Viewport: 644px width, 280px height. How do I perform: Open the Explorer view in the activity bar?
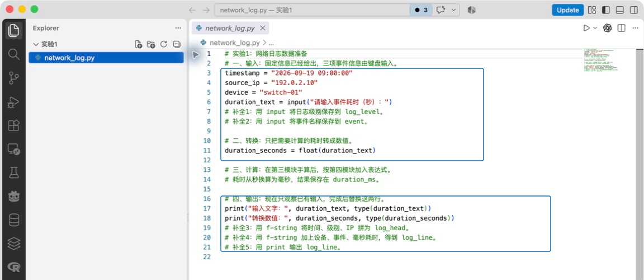(13, 30)
